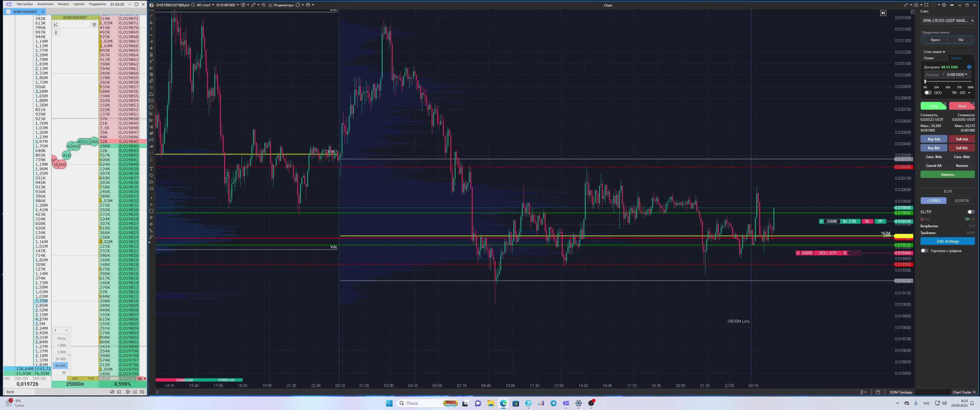Choose the crosshair plus drawing tool
The height and width of the screenshot is (410, 980).
[151, 48]
